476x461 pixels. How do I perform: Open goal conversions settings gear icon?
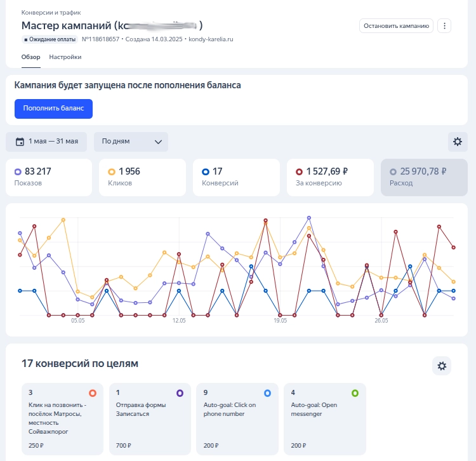[x=442, y=366]
